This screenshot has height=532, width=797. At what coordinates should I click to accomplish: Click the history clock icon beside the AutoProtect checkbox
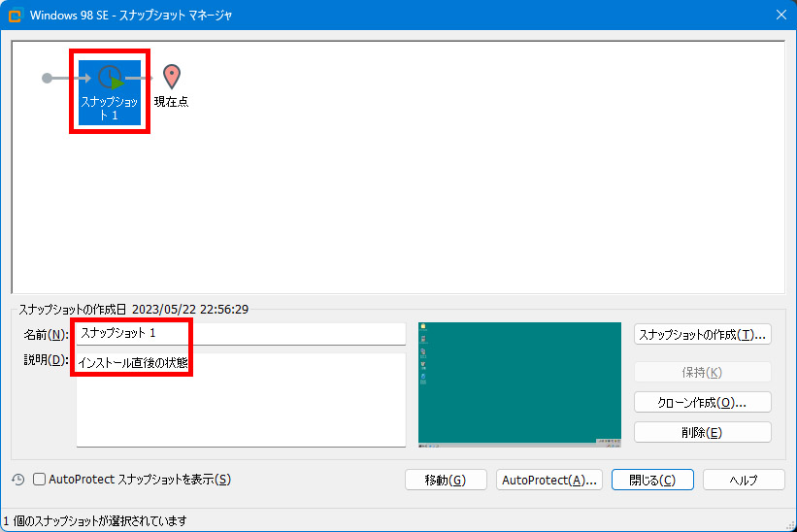[x=17, y=480]
